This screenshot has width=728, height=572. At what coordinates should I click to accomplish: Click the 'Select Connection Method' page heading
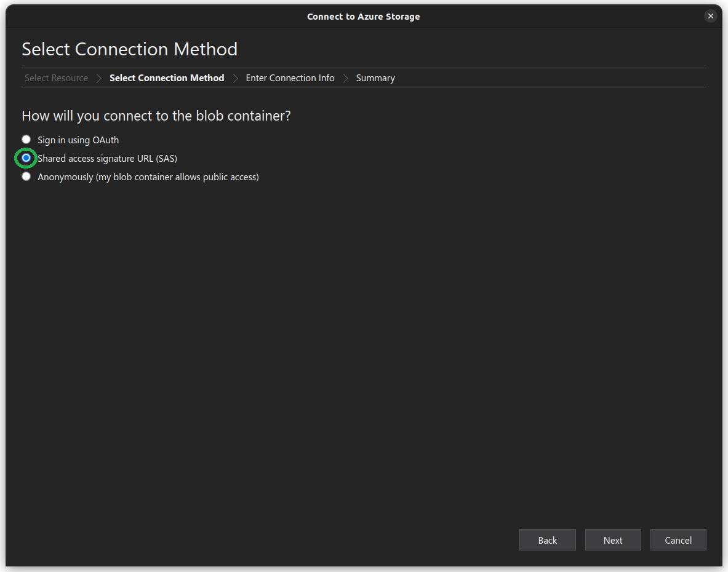point(129,49)
